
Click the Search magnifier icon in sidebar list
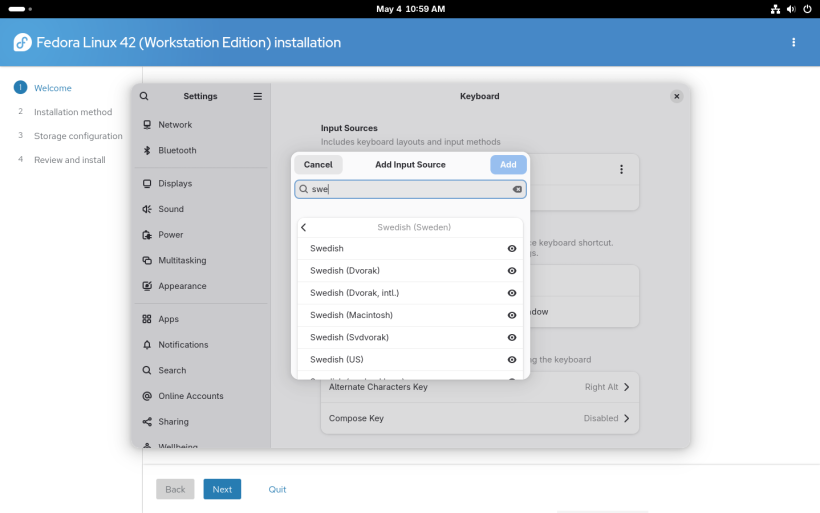click(147, 370)
